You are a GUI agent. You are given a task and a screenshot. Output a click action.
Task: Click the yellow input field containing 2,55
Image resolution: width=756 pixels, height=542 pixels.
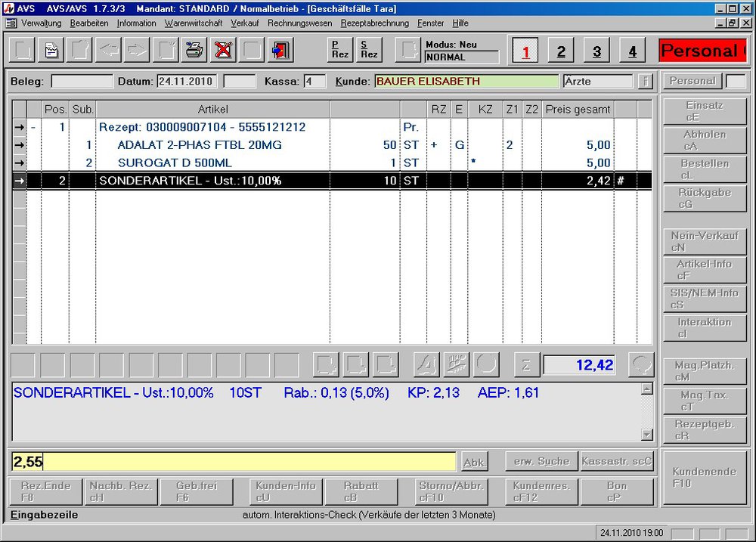point(234,462)
